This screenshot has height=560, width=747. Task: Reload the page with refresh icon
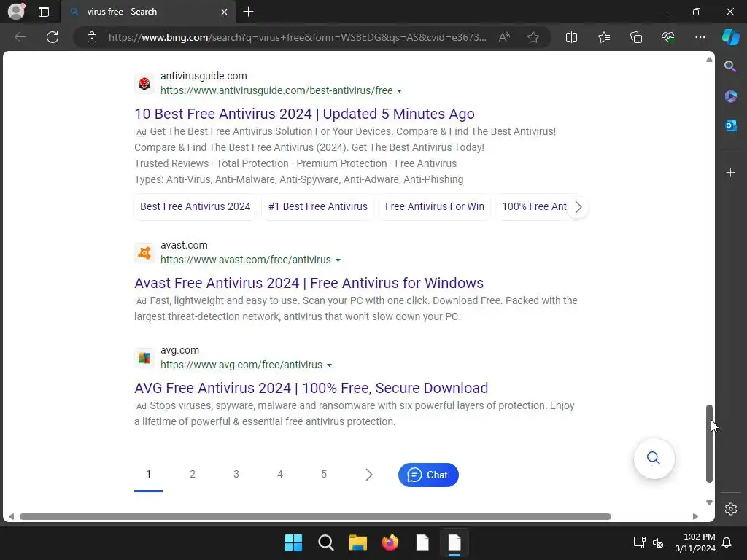(x=53, y=37)
